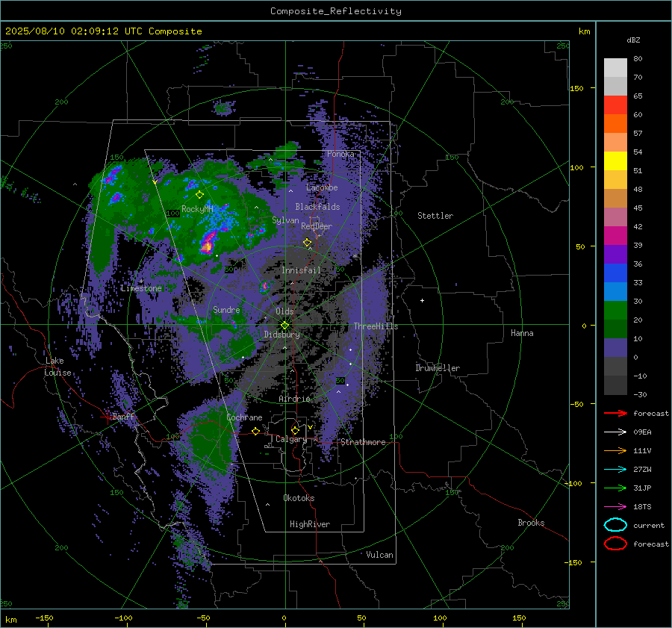Click the Lake Louise label
Viewport: 672px width, 628px height.
[57, 367]
